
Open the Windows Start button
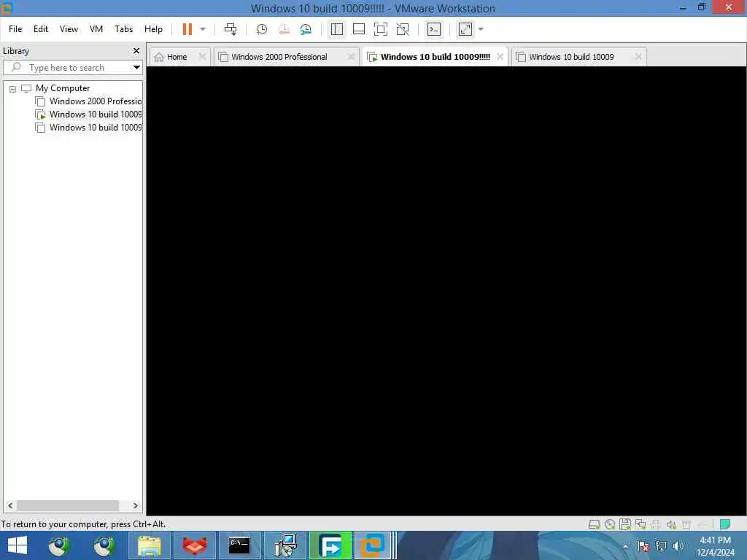click(x=18, y=545)
